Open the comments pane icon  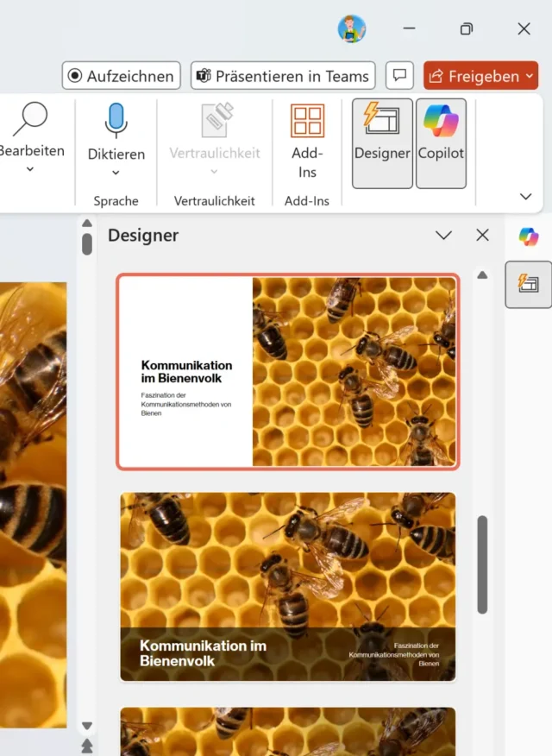398,76
